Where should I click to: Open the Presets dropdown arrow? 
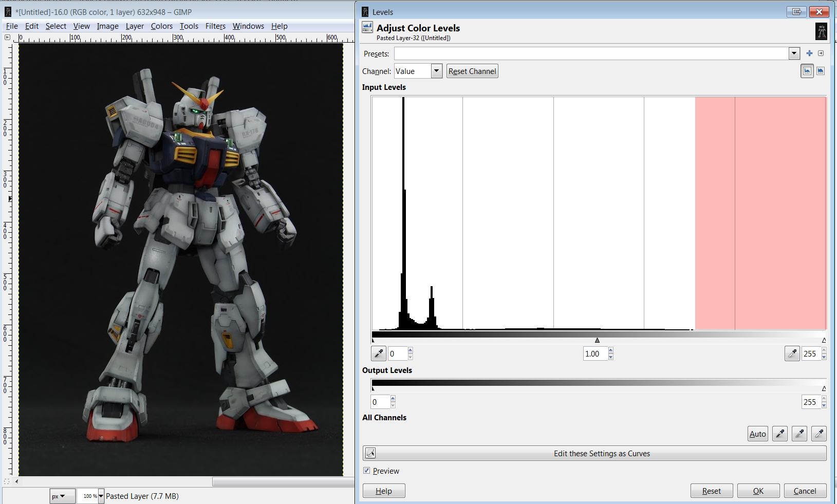click(794, 53)
